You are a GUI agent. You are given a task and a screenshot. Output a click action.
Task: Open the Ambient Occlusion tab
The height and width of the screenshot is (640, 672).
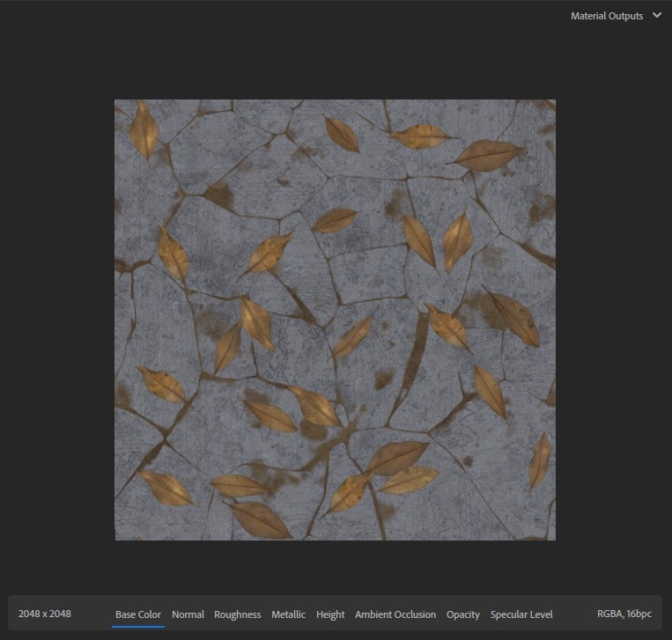pos(395,614)
